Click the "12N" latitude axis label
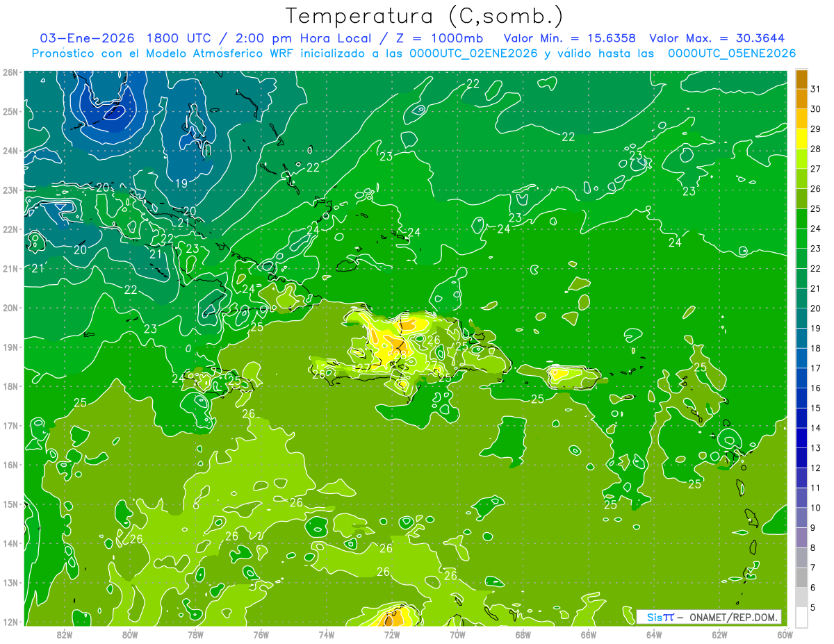The width and height of the screenshot is (834, 644). (10, 622)
